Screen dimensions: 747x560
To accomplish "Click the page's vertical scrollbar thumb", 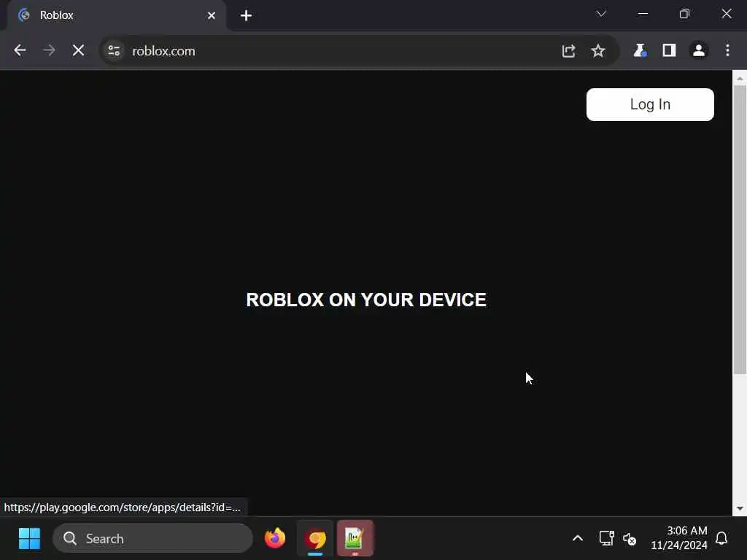I will point(740,230).
